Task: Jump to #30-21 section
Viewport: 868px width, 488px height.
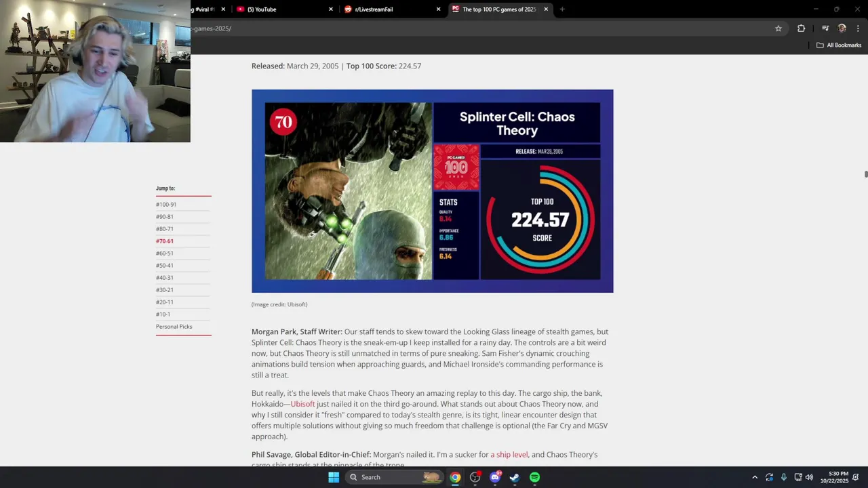Action: pyautogui.click(x=165, y=290)
